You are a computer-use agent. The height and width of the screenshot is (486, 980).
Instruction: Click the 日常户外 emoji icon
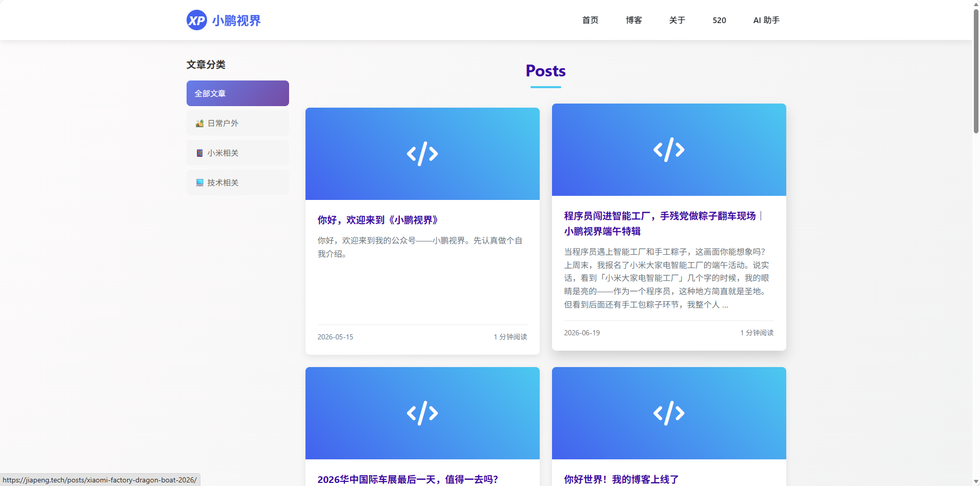click(200, 123)
